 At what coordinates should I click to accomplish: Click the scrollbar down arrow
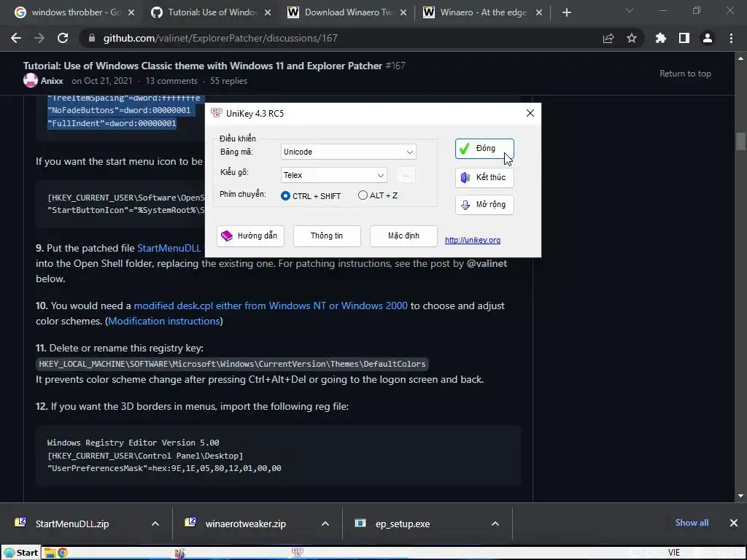click(x=740, y=496)
